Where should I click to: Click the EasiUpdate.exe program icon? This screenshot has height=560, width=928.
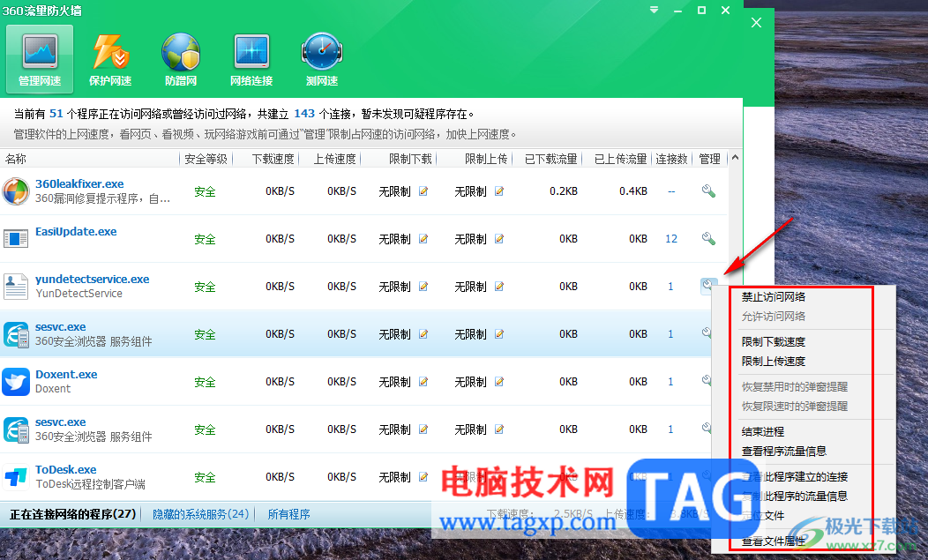[x=15, y=239]
